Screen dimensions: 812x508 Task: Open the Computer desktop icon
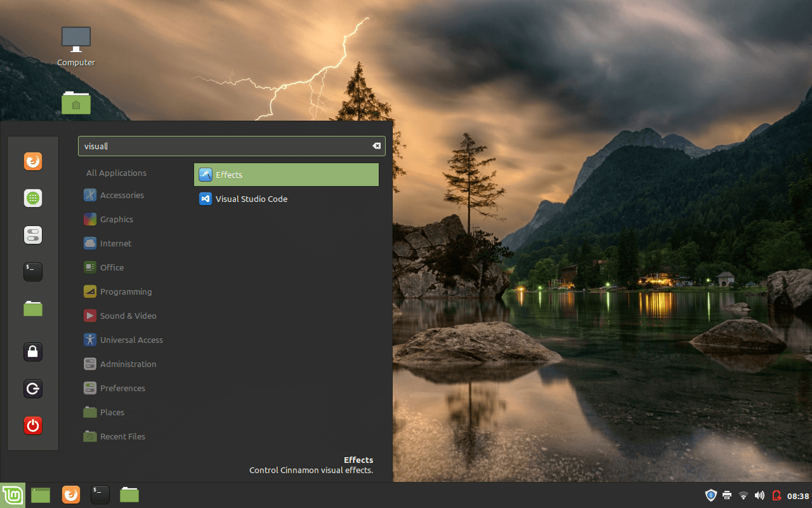(x=76, y=46)
